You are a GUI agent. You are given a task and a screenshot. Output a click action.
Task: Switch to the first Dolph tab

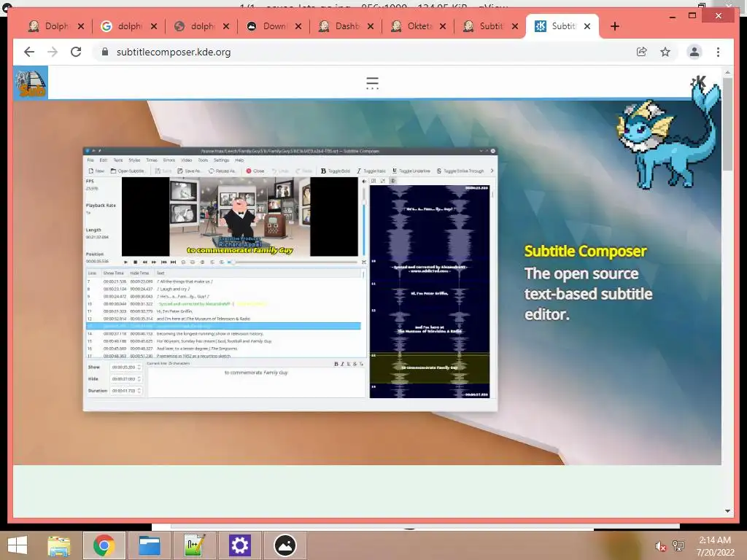click(x=49, y=26)
